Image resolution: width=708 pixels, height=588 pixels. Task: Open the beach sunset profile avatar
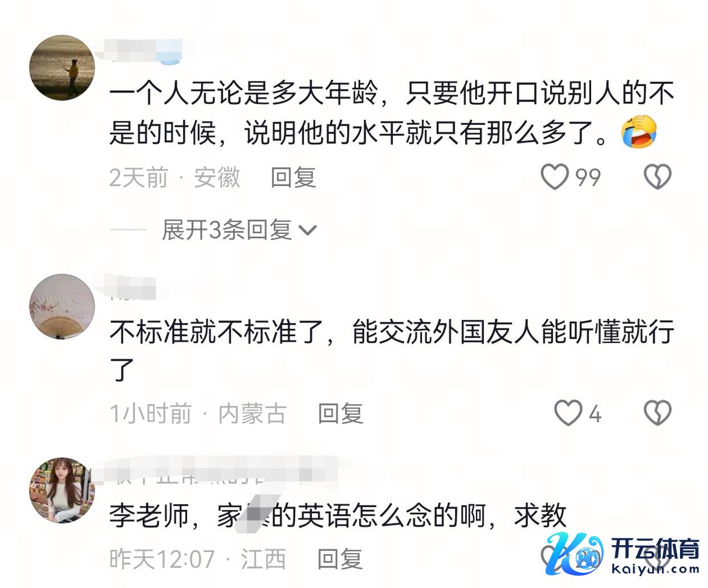coord(62,67)
